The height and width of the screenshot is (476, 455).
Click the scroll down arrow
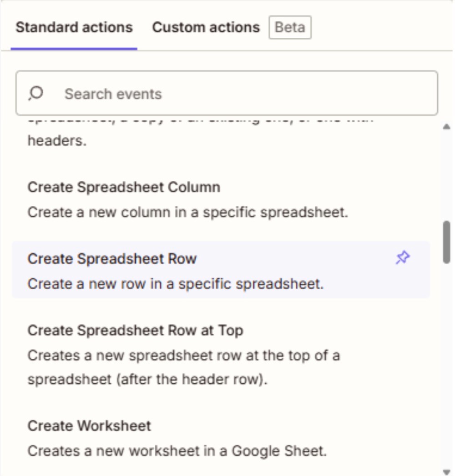pos(446,471)
